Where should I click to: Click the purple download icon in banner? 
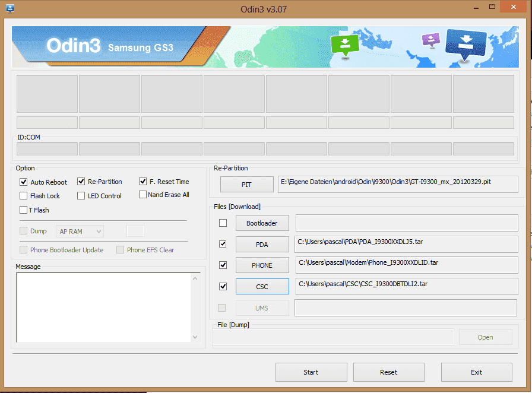pyautogui.click(x=431, y=40)
